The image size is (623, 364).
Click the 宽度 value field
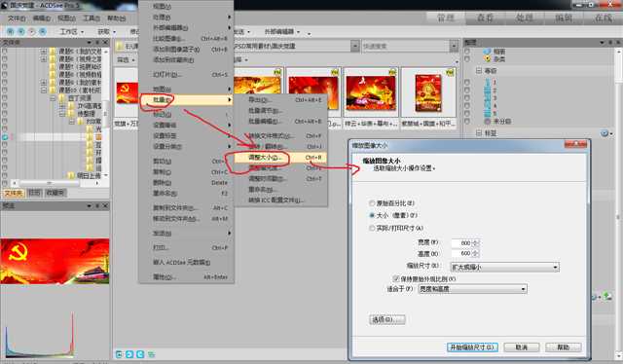[461, 242]
